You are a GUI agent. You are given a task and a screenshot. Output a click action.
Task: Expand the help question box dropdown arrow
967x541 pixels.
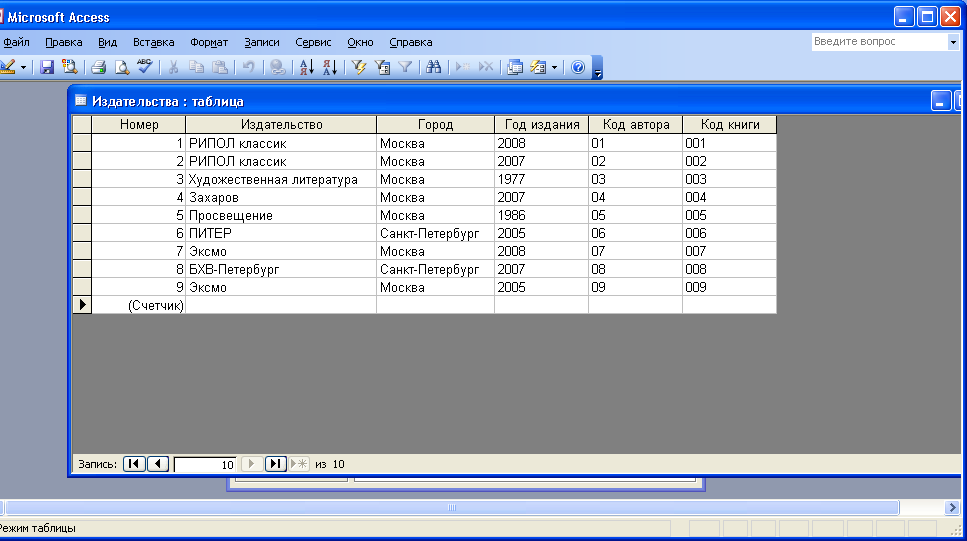click(953, 42)
